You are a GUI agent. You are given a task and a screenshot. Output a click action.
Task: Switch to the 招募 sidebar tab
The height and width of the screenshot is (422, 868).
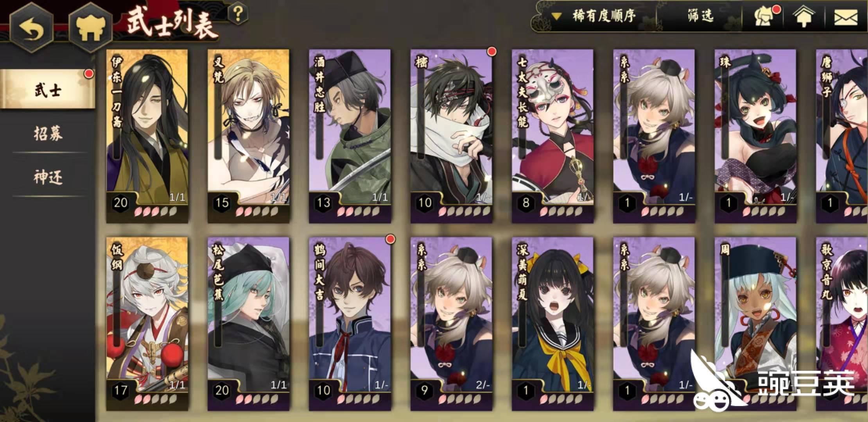tap(48, 134)
